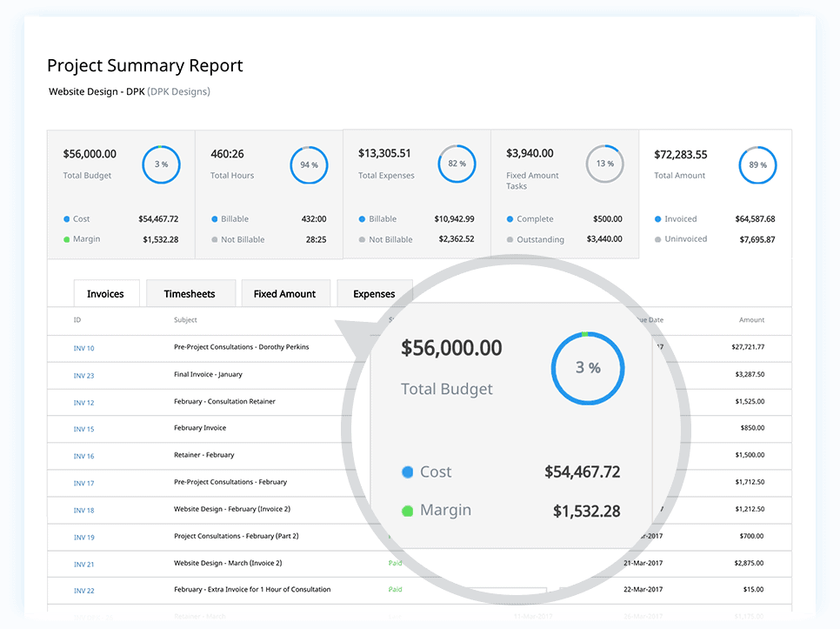Click the large green Margin dot in magnifier
840x629 pixels.
[x=407, y=511]
